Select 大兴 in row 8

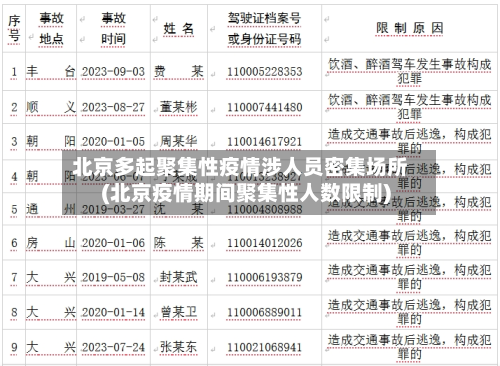tap(51, 312)
